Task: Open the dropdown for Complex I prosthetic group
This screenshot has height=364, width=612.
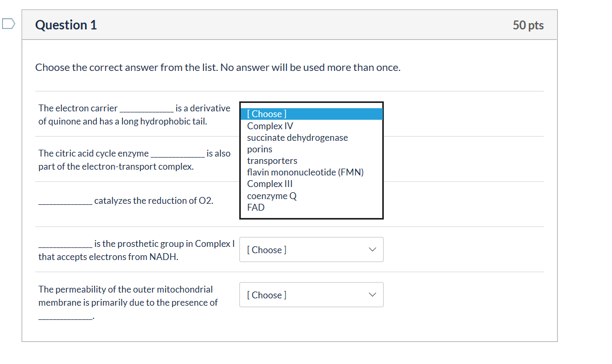Action: (311, 249)
